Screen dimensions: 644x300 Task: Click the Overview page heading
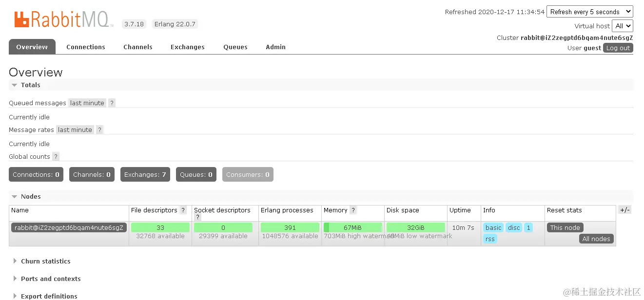point(36,72)
